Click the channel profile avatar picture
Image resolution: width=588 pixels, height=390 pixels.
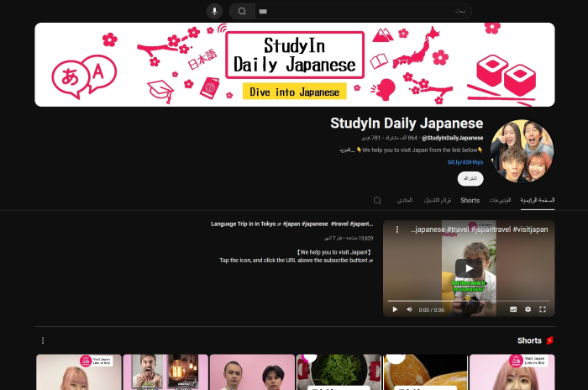click(x=522, y=151)
